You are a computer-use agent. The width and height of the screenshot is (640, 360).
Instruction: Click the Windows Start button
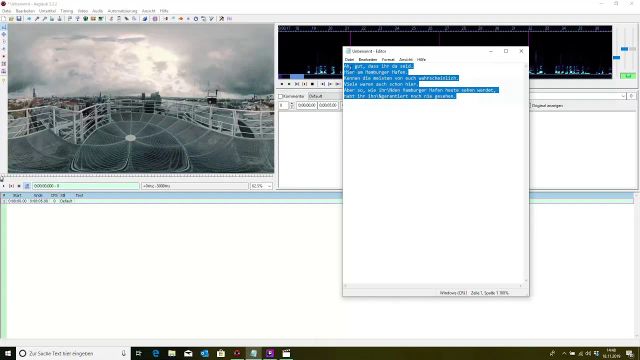pyautogui.click(x=8, y=353)
